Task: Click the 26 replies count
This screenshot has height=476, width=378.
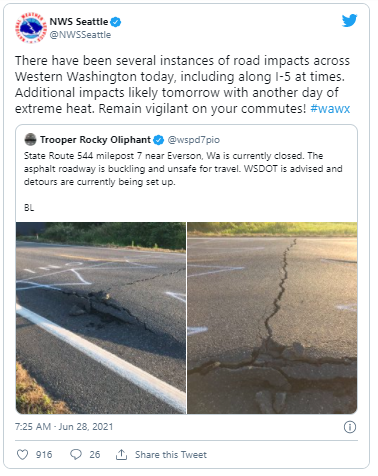Action: pos(95,455)
